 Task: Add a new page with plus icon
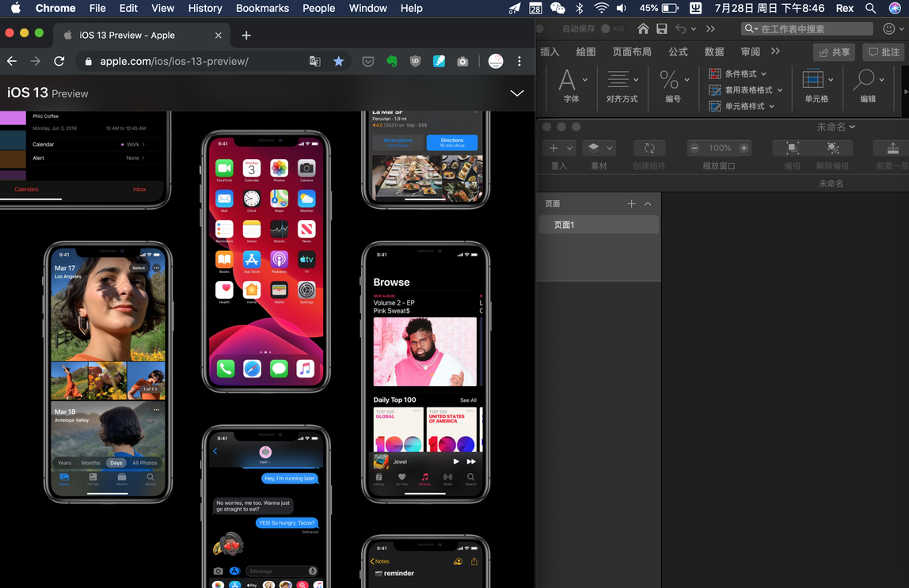click(631, 203)
